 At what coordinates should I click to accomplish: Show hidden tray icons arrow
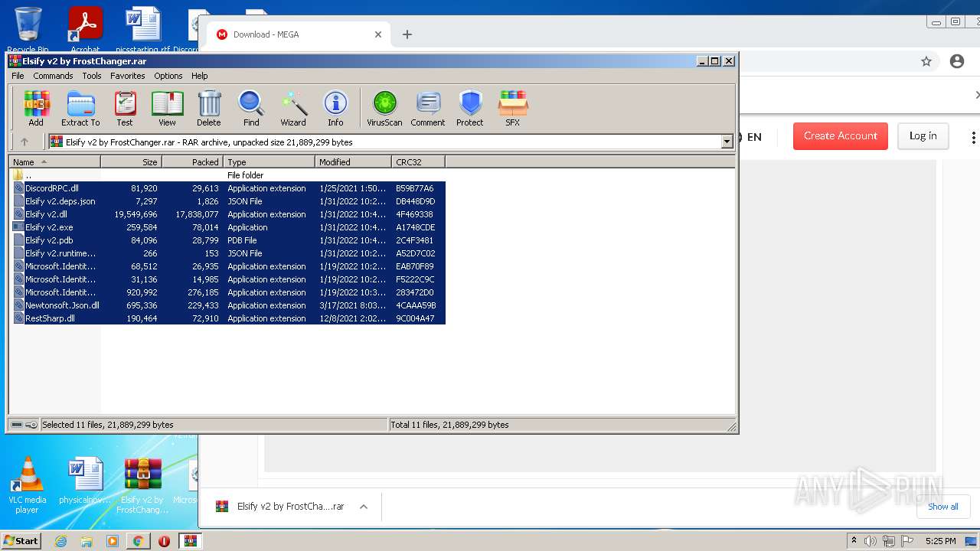pos(854,540)
